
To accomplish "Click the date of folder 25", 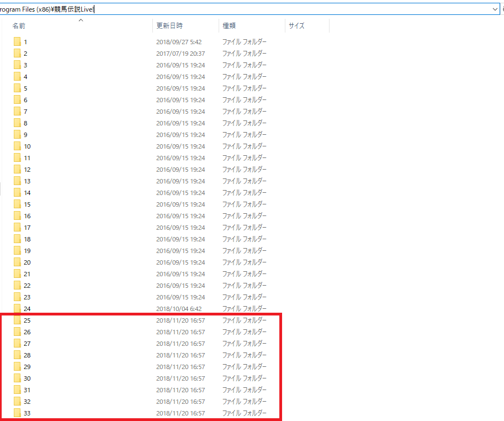I will (x=181, y=320).
